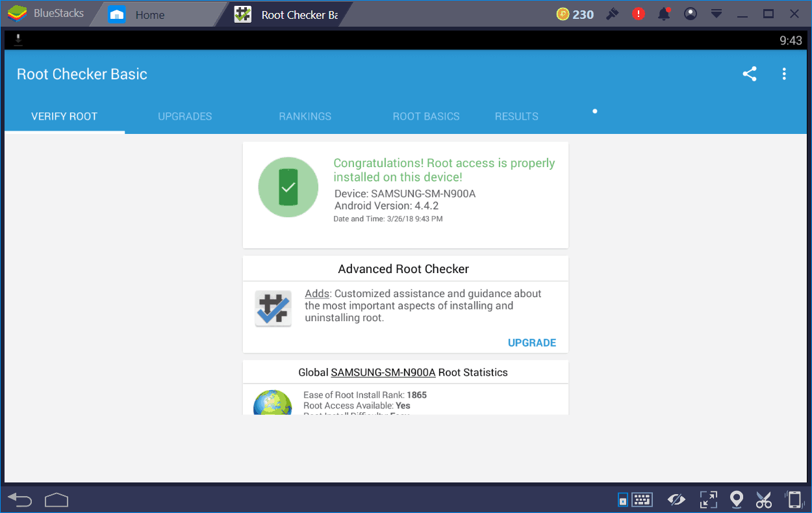Open the keyboard controls icon

[642, 499]
